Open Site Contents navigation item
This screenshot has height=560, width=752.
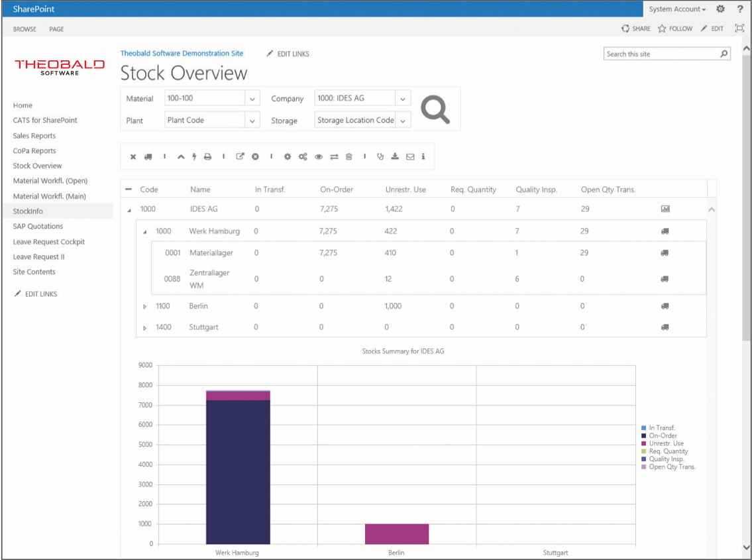34,272
